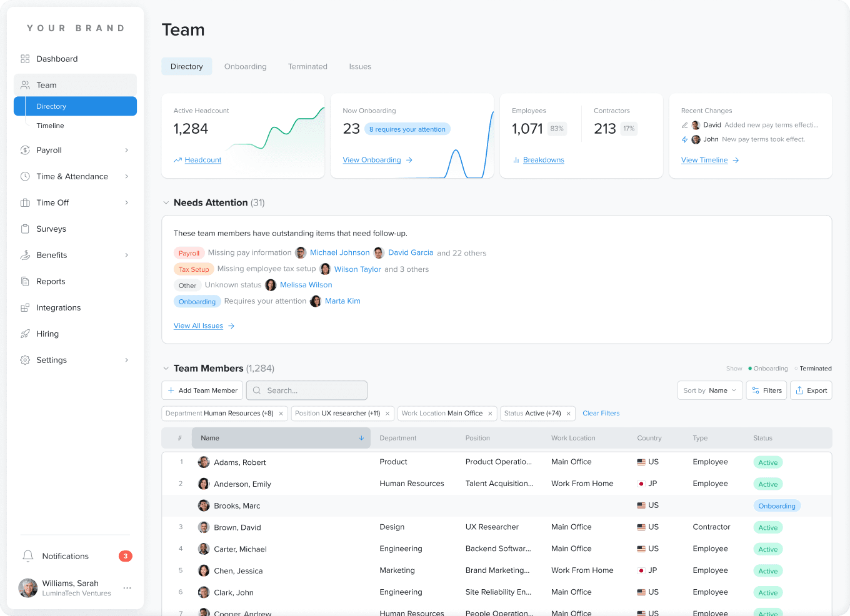Click the Reports document icon
850x616 pixels.
click(25, 281)
